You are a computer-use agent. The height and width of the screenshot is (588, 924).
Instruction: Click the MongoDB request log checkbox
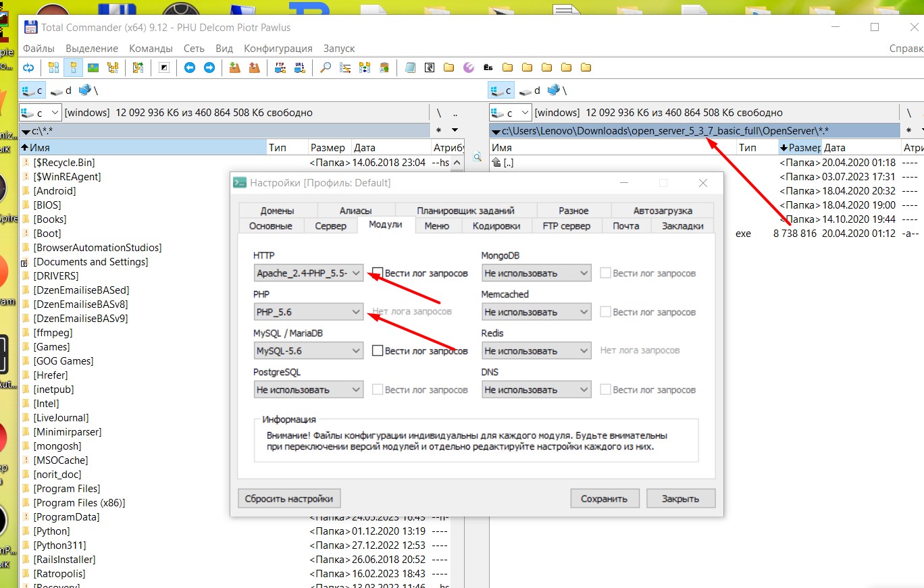point(606,273)
